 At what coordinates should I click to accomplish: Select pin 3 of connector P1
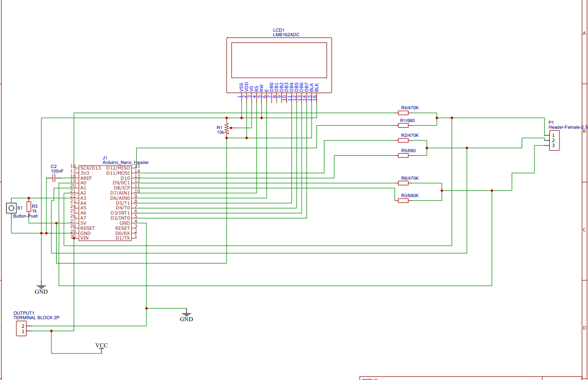[553, 146]
